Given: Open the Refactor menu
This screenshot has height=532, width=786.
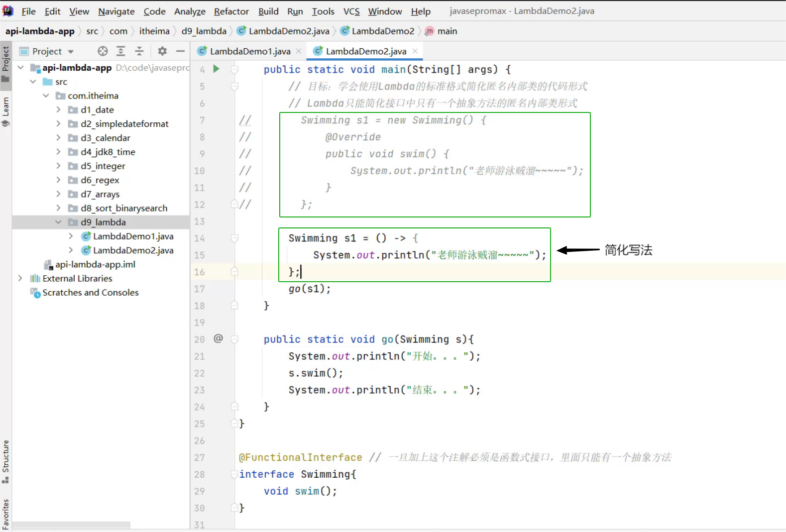Looking at the screenshot, I should [x=231, y=11].
